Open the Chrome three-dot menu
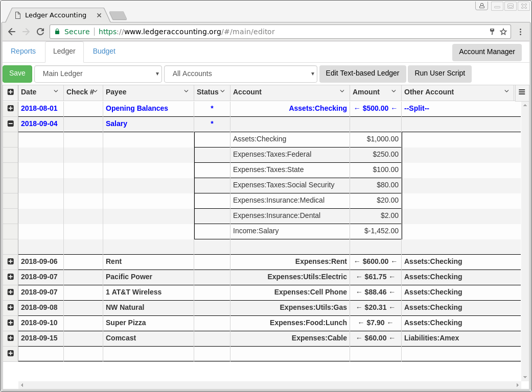The height and width of the screenshot is (392, 532). tap(520, 32)
